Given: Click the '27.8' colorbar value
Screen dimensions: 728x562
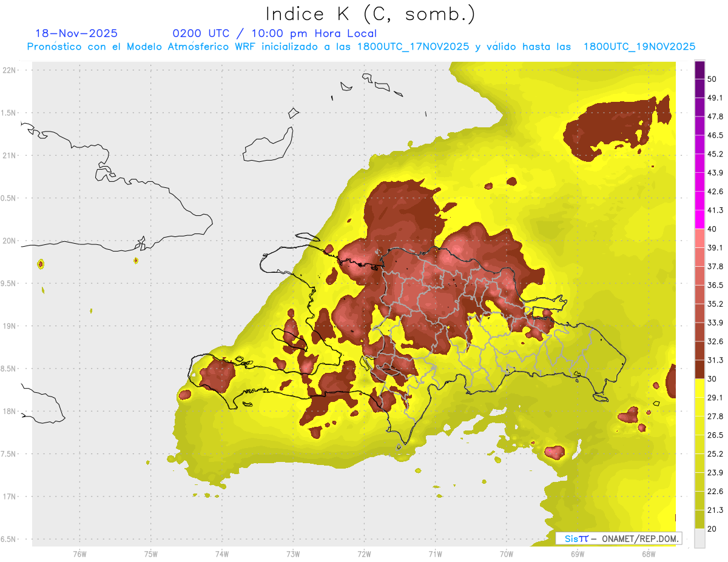Looking at the screenshot, I should (715, 416).
